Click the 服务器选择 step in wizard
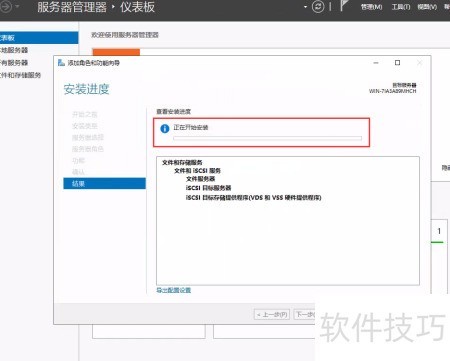This screenshot has width=450, height=361. [88, 137]
